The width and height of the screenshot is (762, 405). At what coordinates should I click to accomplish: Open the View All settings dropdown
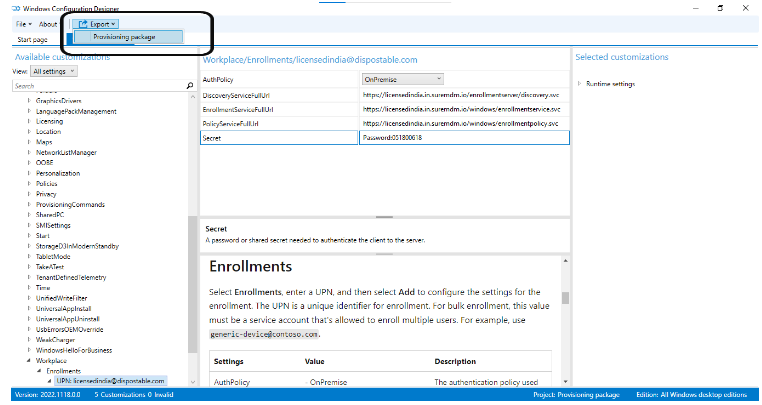54,71
